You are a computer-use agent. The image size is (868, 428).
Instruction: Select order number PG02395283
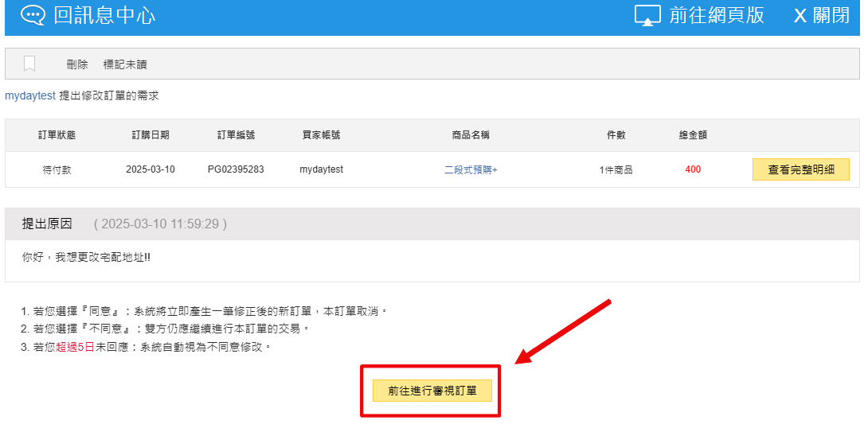coord(236,169)
